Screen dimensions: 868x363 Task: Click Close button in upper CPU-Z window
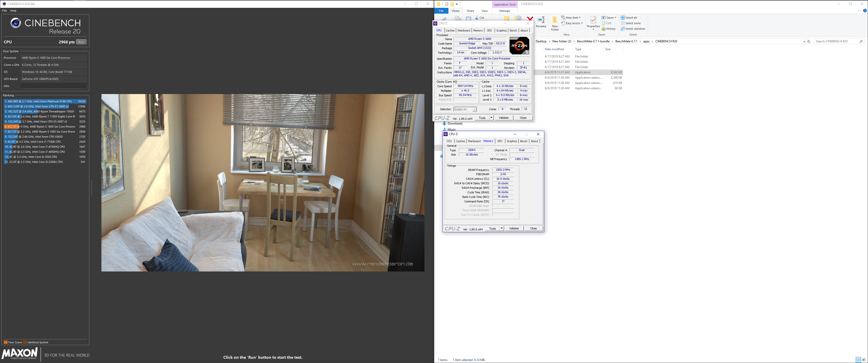[523, 118]
